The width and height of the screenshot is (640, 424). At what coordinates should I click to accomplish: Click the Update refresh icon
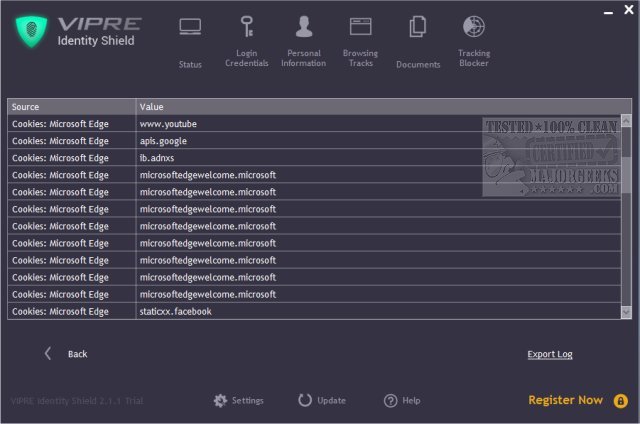tap(304, 400)
